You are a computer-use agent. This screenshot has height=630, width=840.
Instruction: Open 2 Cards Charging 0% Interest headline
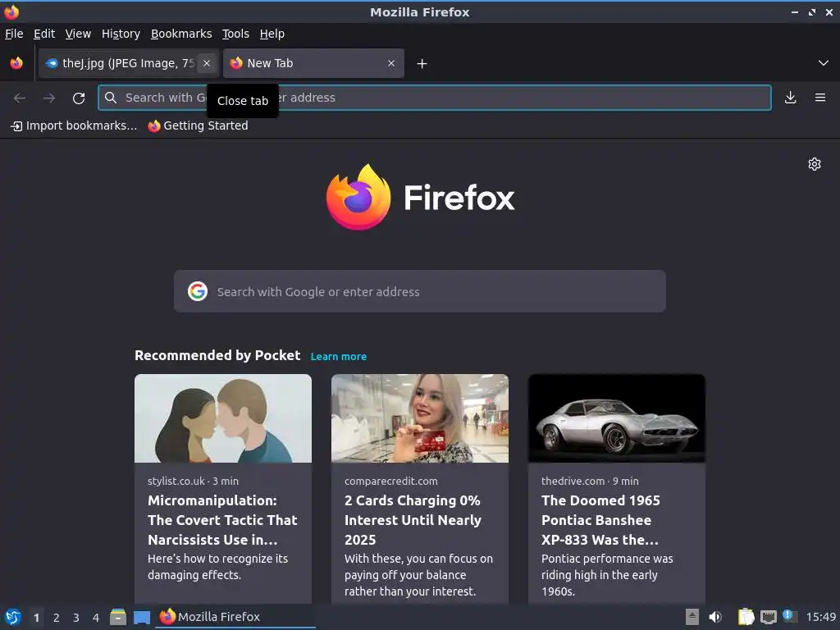pyautogui.click(x=413, y=519)
